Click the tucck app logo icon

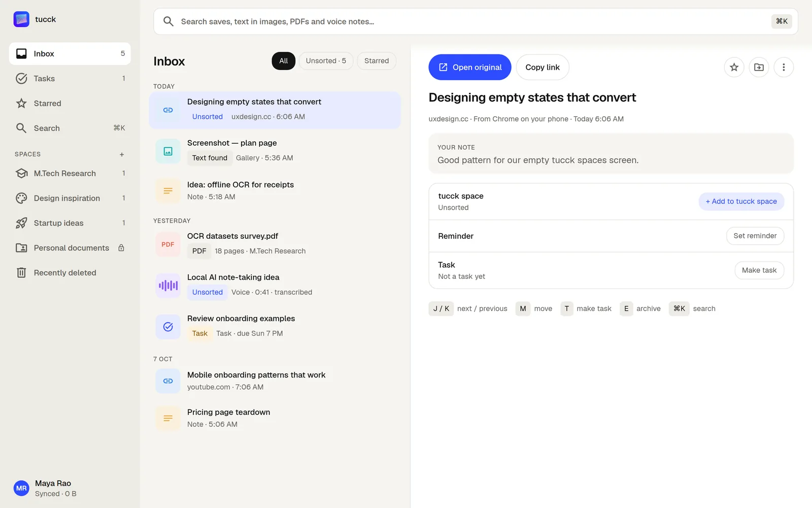pos(21,19)
